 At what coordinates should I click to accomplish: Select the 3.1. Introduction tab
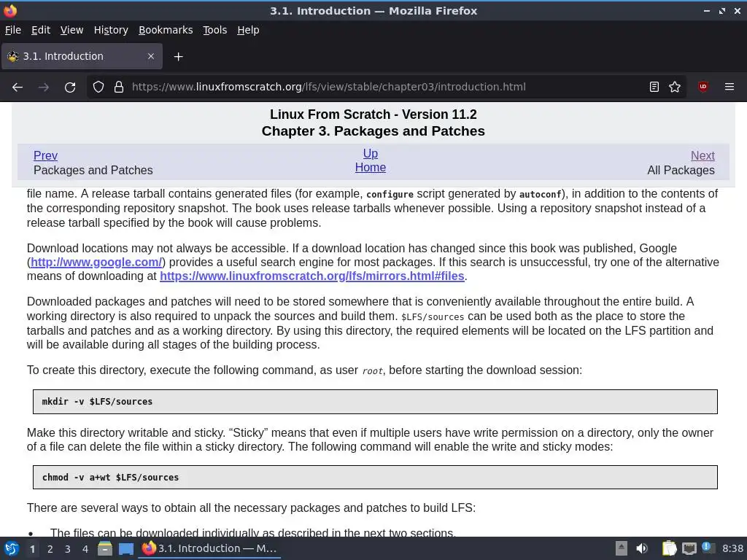click(x=82, y=56)
